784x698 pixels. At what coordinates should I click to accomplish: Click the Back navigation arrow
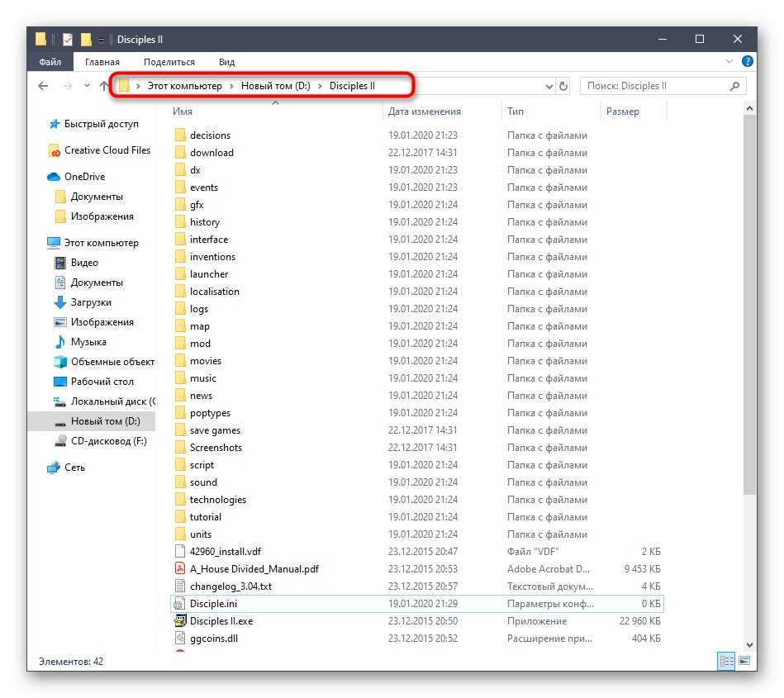click(x=44, y=86)
